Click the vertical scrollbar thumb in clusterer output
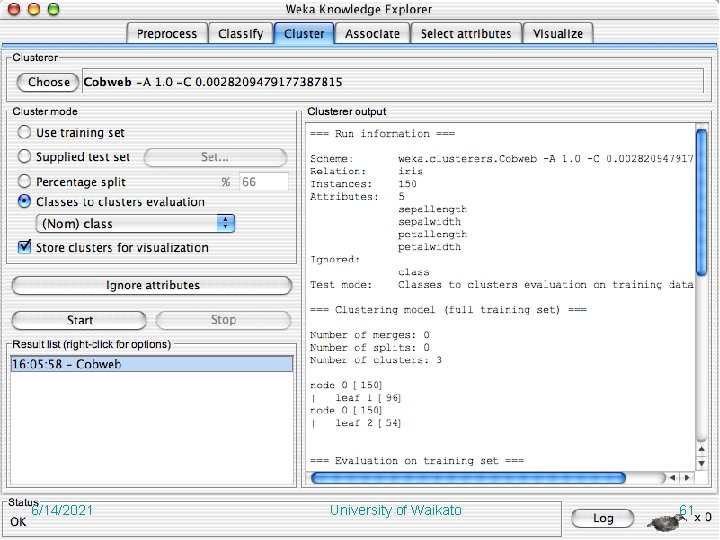The image size is (720, 540). tap(701, 202)
